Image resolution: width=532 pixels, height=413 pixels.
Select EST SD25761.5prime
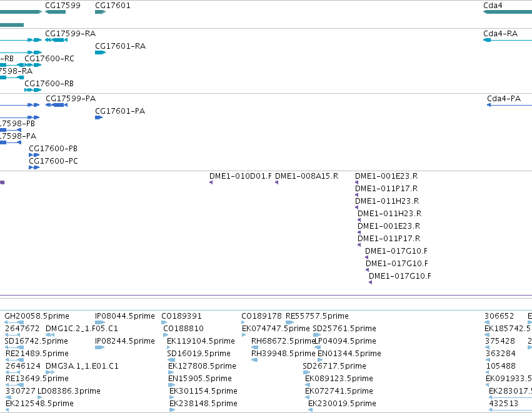click(x=344, y=329)
